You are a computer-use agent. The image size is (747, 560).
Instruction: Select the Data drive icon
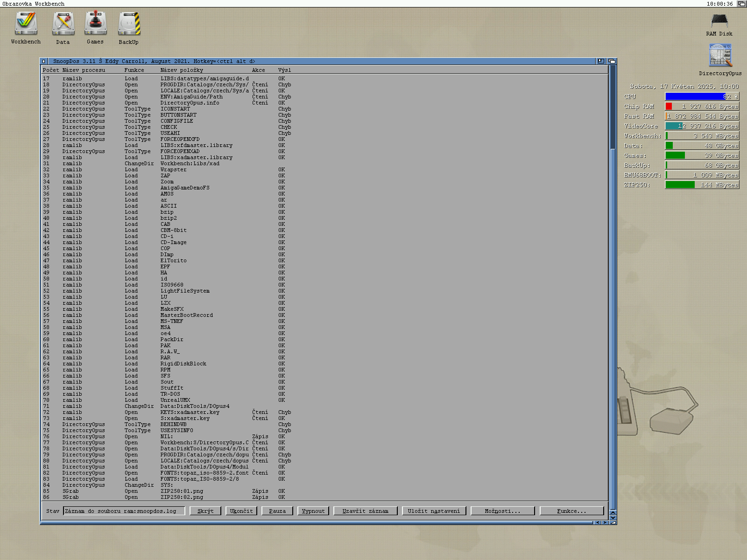[x=63, y=24]
